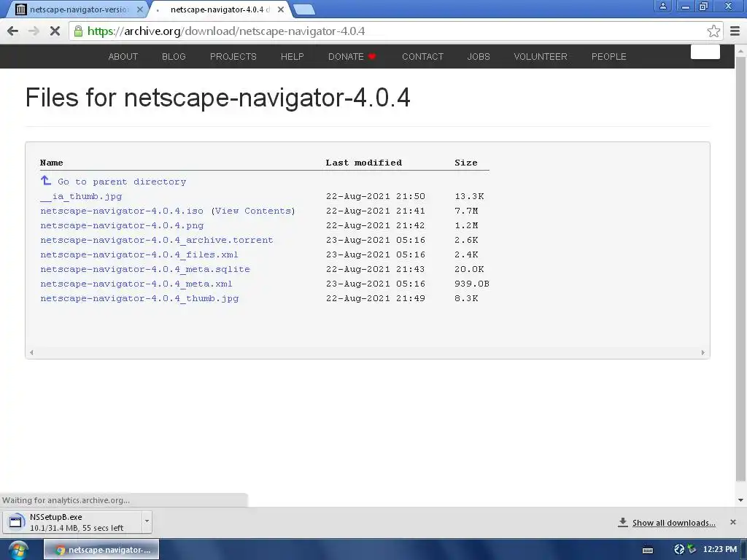Switch to the netscape-navigator-versions tab
The height and width of the screenshot is (560, 747).
(79, 9)
